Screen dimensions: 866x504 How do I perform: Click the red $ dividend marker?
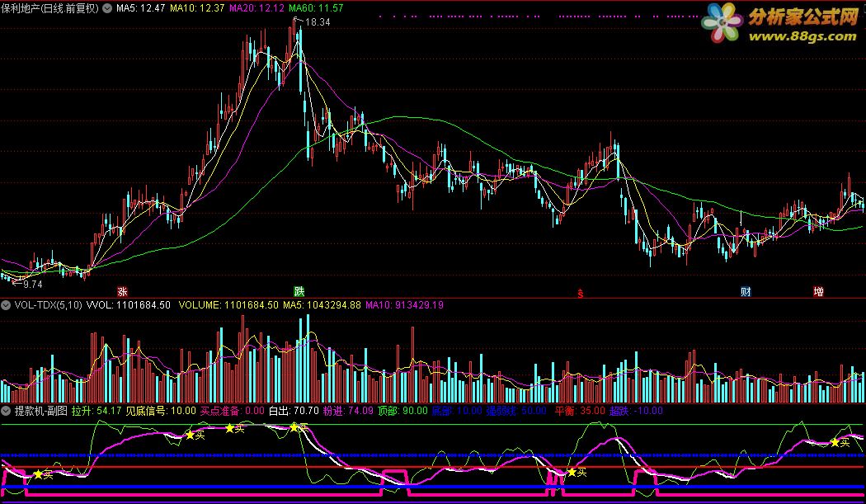point(580,294)
